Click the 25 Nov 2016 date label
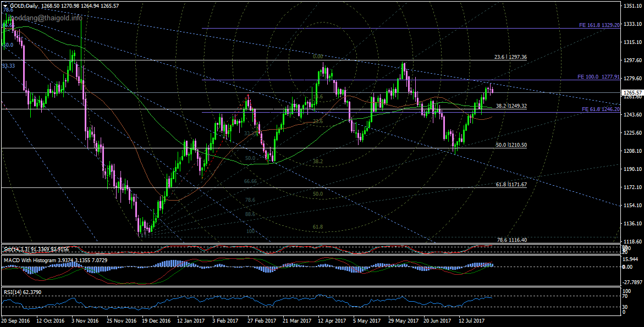This screenshot has height=327, width=644. (121, 320)
